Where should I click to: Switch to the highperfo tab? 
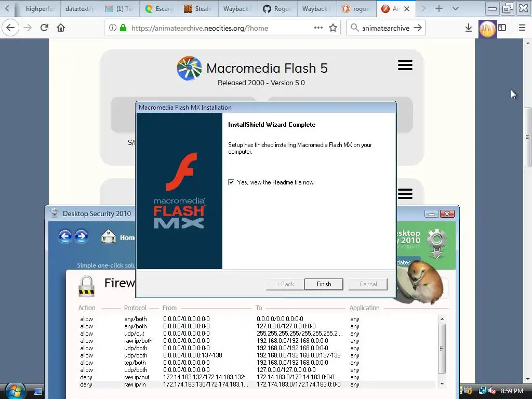tap(41, 9)
